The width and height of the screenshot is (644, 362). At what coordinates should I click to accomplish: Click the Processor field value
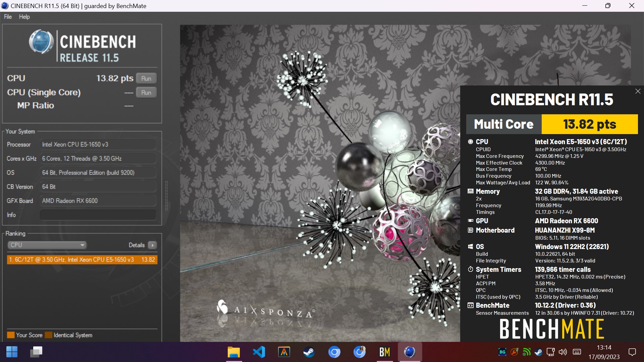tap(98, 144)
